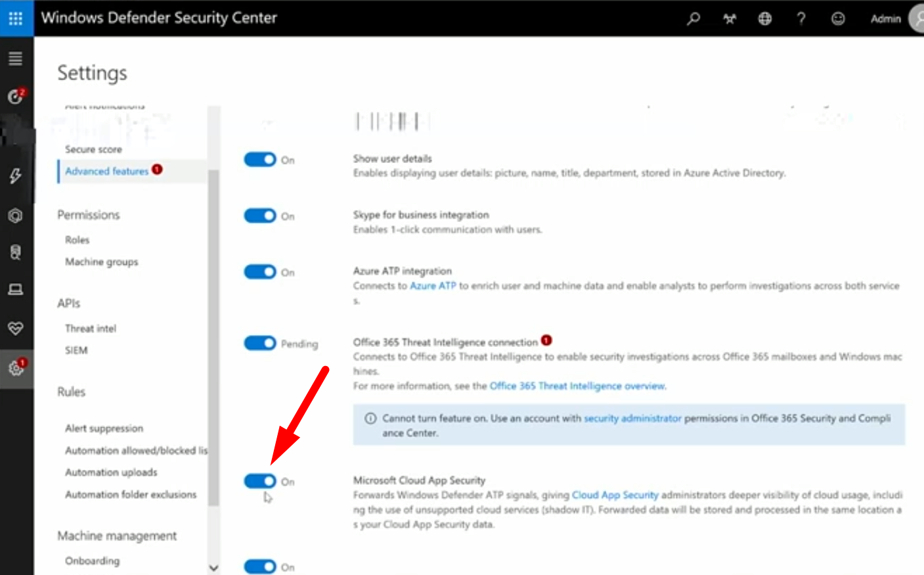This screenshot has width=924, height=575.
Task: Select Advanced features in settings menu
Action: coord(106,171)
